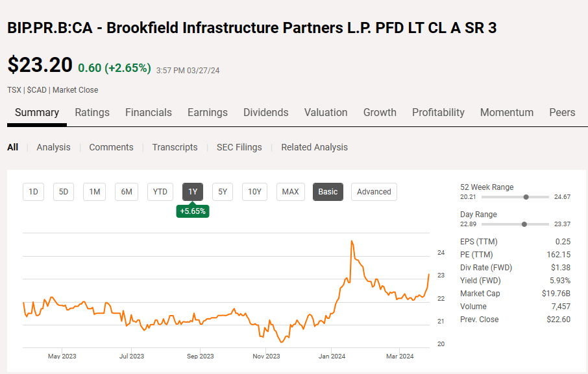
Task: Select the 6M chart range
Action: (x=126, y=191)
